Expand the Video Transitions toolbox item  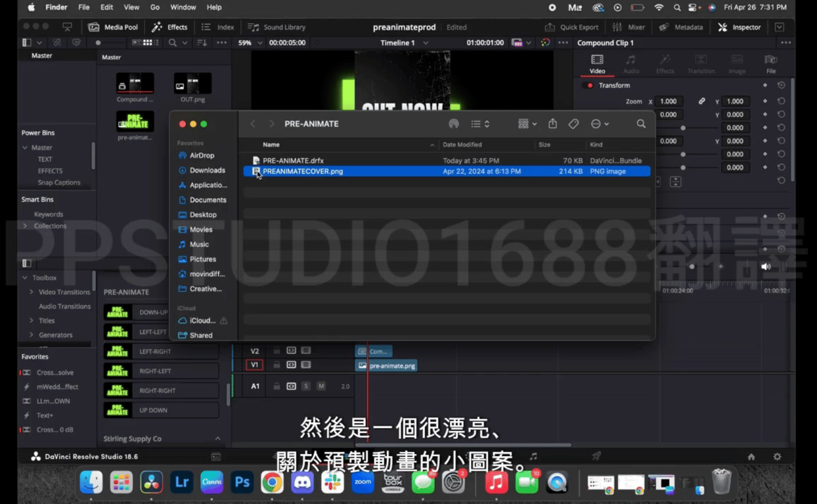pyautogui.click(x=31, y=292)
